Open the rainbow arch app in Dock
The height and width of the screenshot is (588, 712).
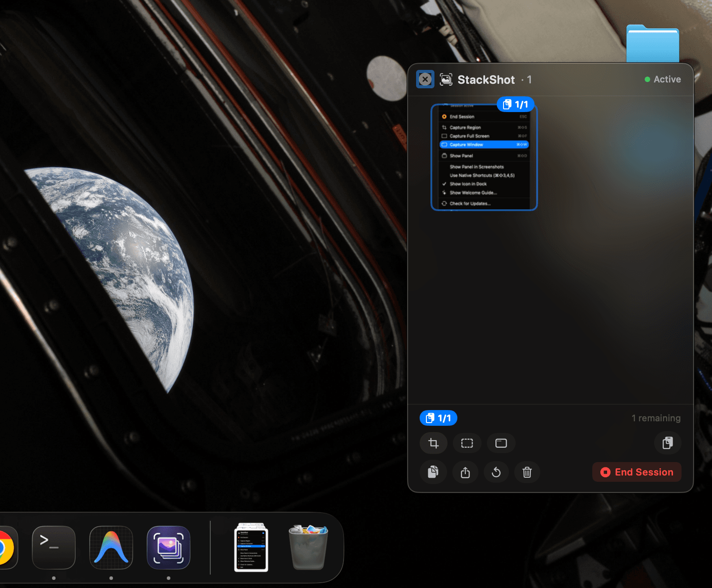click(x=111, y=548)
